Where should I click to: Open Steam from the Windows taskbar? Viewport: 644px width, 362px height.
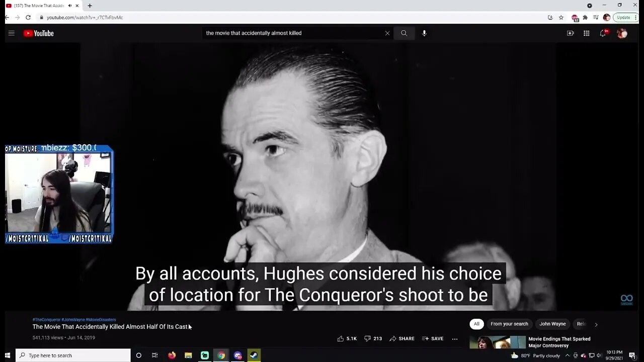pyautogui.click(x=254, y=355)
